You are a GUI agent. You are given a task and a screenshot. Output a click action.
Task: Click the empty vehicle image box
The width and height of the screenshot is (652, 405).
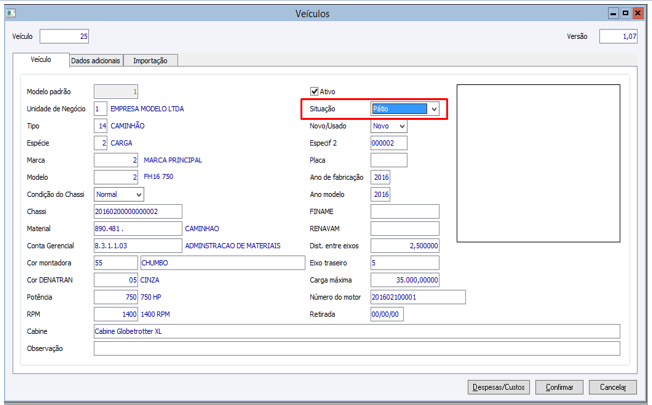tap(538, 163)
